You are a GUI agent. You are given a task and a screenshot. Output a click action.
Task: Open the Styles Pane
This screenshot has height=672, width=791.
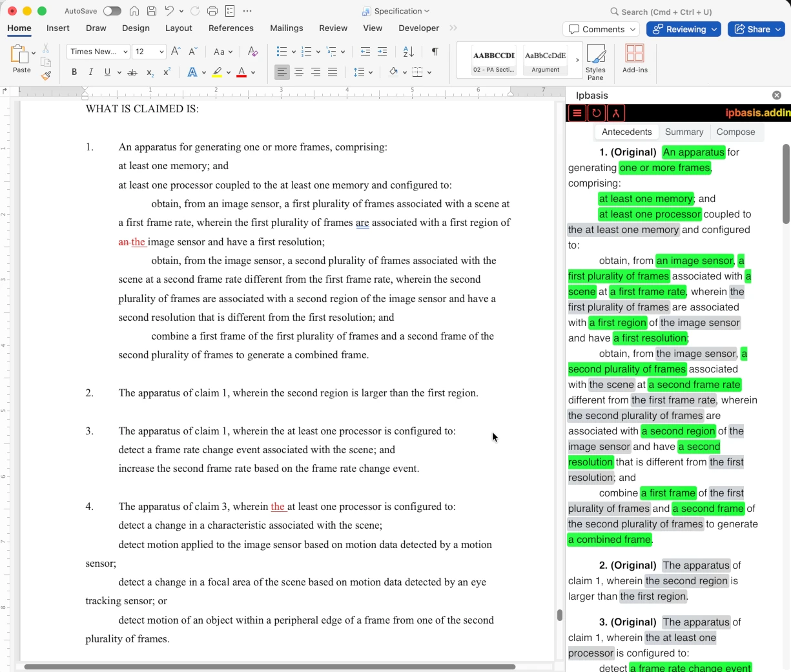[x=595, y=62]
